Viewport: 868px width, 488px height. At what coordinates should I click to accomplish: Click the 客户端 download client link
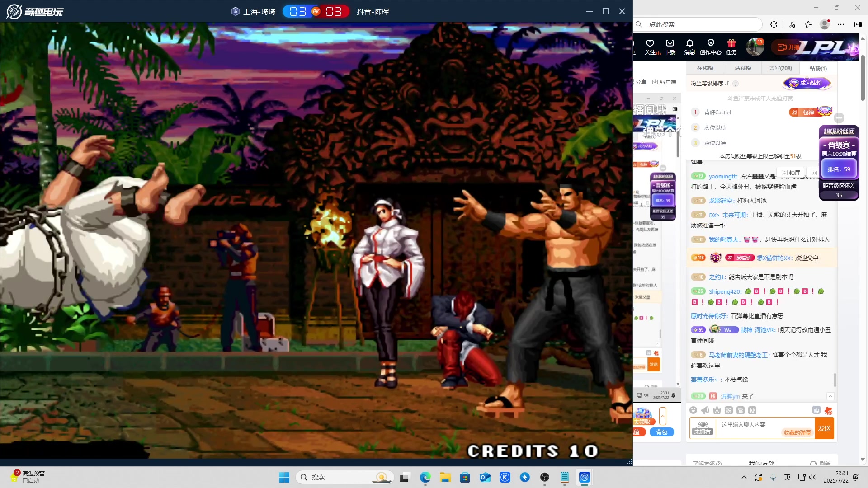pyautogui.click(x=664, y=82)
